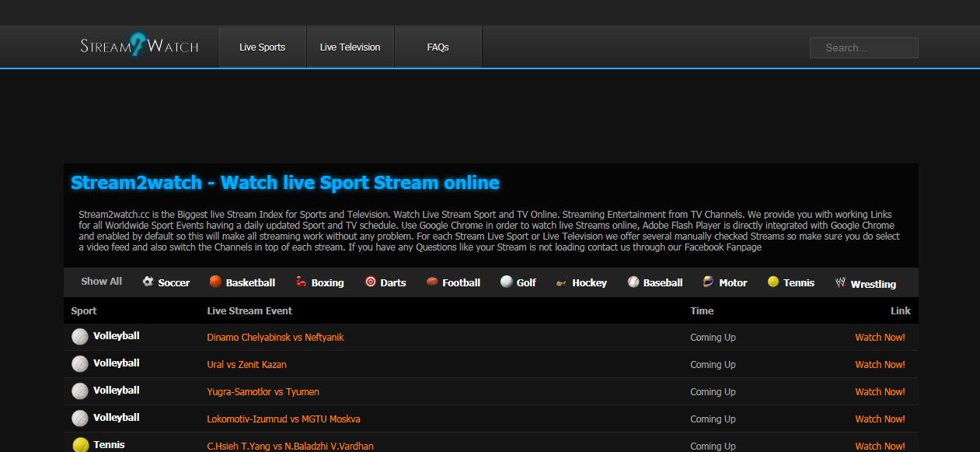Click Volleyball label in Yugra-Samotlor row
This screenshot has width=980, height=452.
[117, 390]
